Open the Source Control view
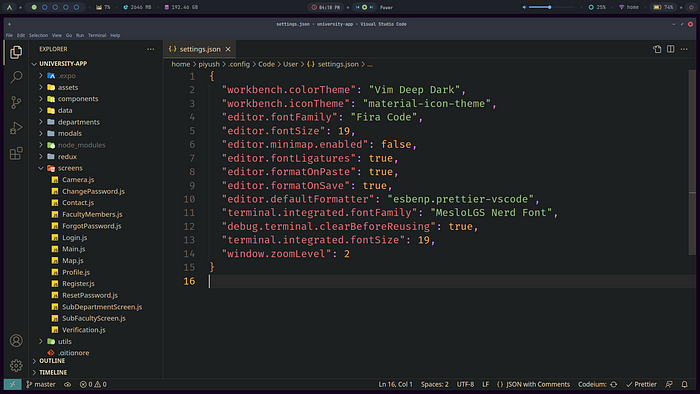 (17, 103)
